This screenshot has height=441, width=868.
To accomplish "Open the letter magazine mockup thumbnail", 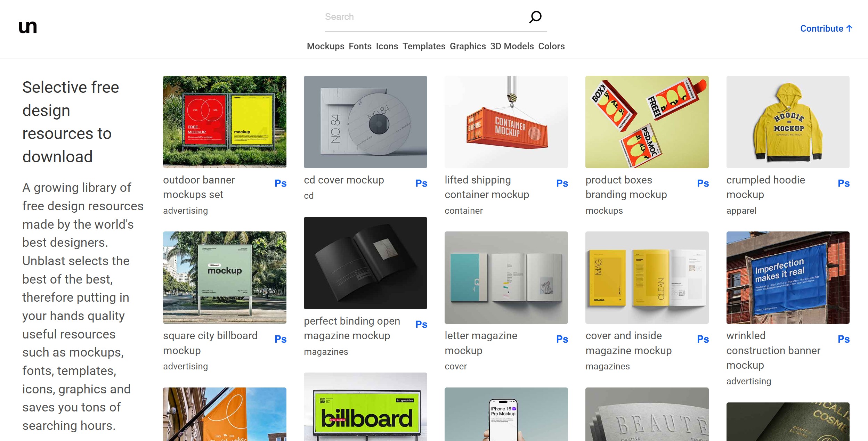I will (x=506, y=278).
